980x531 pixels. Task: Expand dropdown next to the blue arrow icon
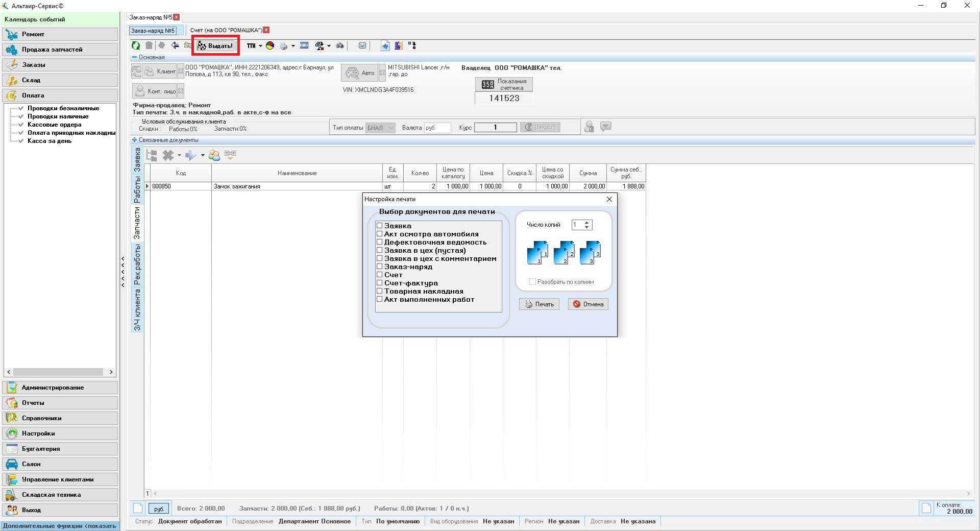coord(203,155)
